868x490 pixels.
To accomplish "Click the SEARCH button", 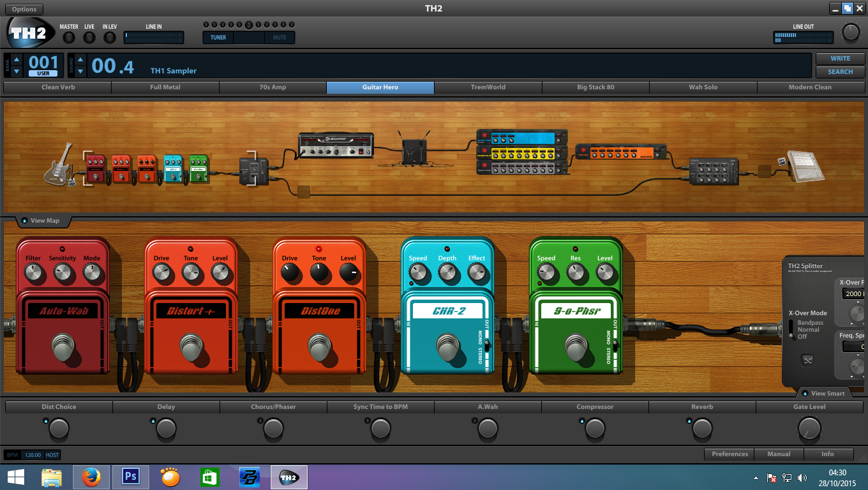I will (840, 72).
